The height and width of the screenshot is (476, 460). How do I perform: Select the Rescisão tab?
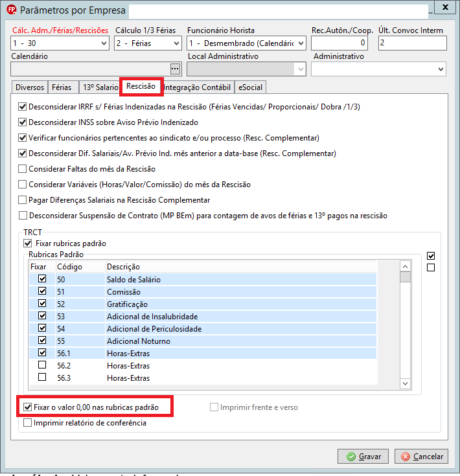tap(141, 86)
